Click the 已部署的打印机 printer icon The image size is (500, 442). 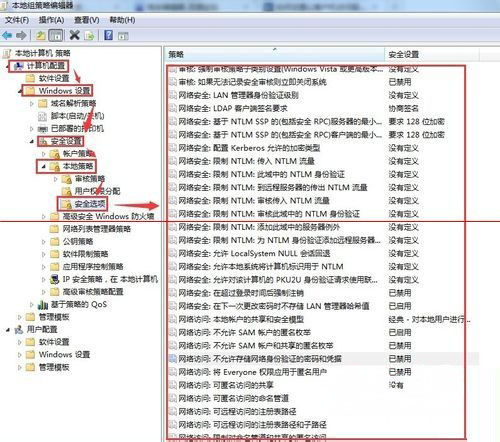pyautogui.click(x=43, y=129)
